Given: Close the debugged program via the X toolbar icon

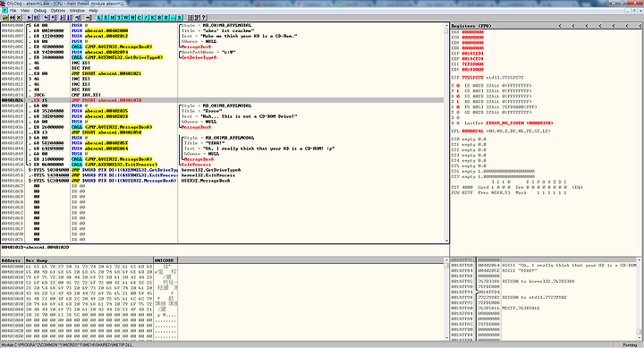Looking at the screenshot, I should click(x=19, y=18).
